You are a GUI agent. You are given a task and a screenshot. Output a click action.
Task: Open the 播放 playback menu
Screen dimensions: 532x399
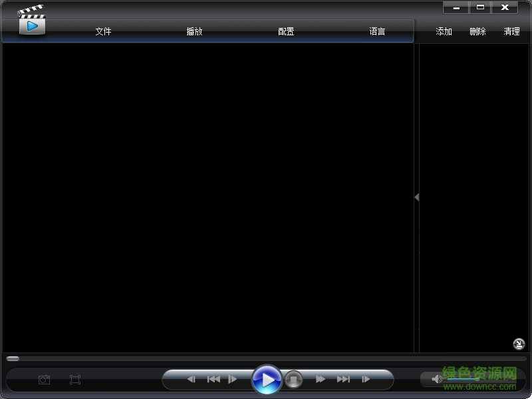(194, 31)
